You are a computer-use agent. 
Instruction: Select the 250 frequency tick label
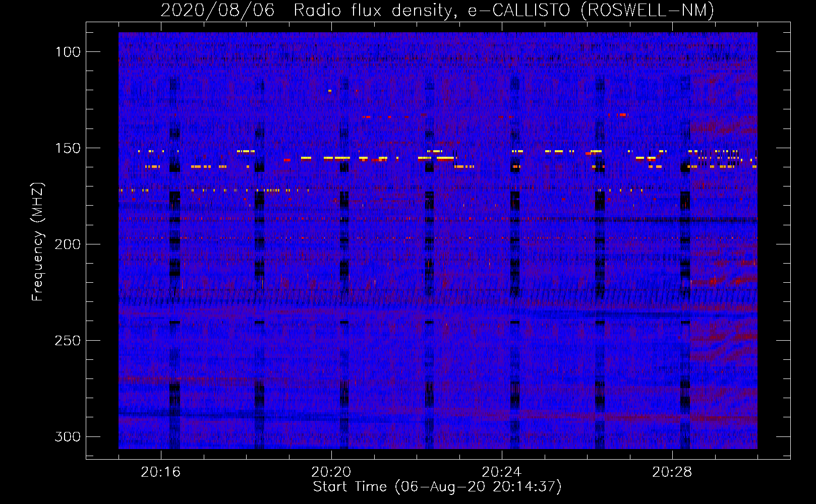pos(68,341)
